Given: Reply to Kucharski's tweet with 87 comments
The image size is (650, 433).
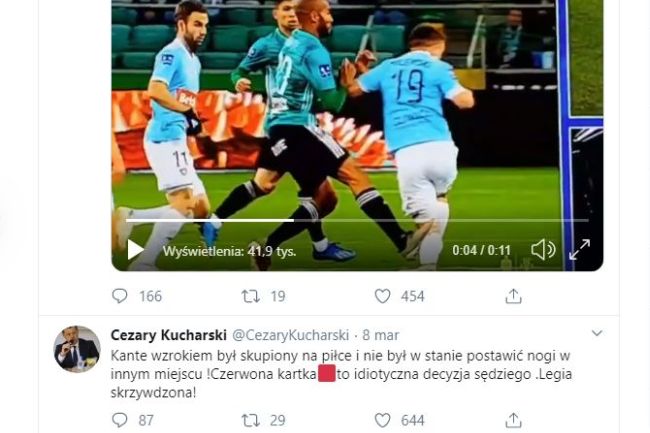Looking at the screenshot, I should 120,420.
